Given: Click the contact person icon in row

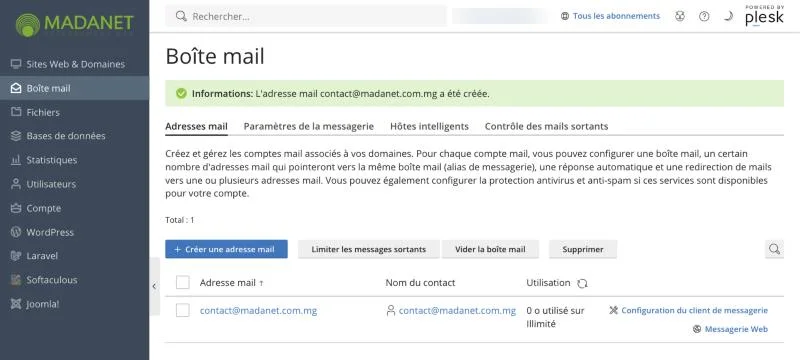Looking at the screenshot, I should (x=391, y=311).
